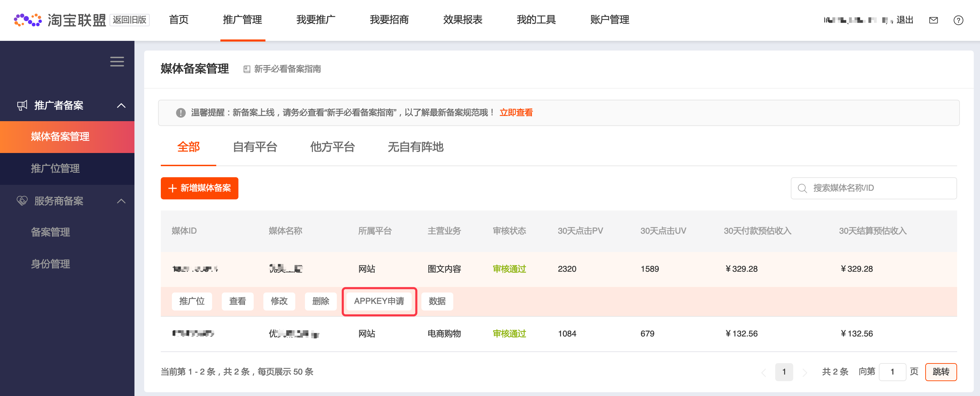Click the warning info icon in notice
This screenshot has width=980, height=396.
click(x=181, y=113)
